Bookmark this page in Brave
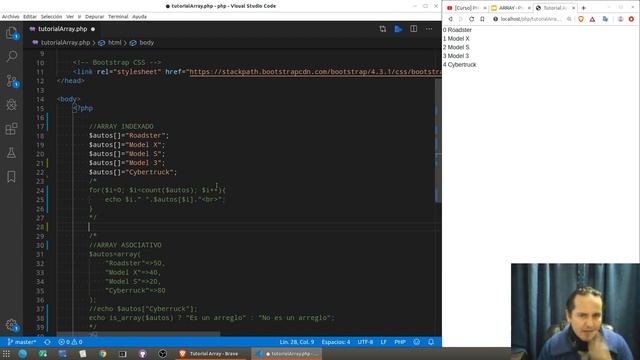The height and width of the screenshot is (360, 640). coord(482,19)
